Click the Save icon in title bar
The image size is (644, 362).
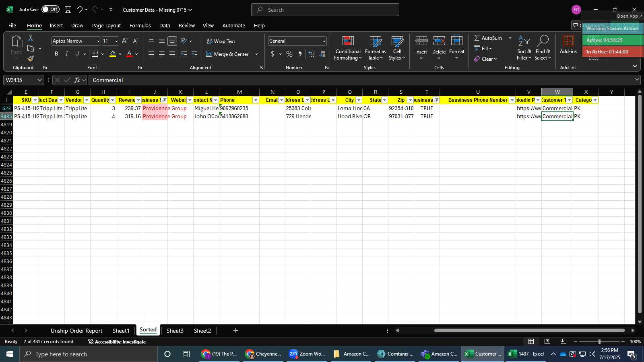pyautogui.click(x=68, y=10)
